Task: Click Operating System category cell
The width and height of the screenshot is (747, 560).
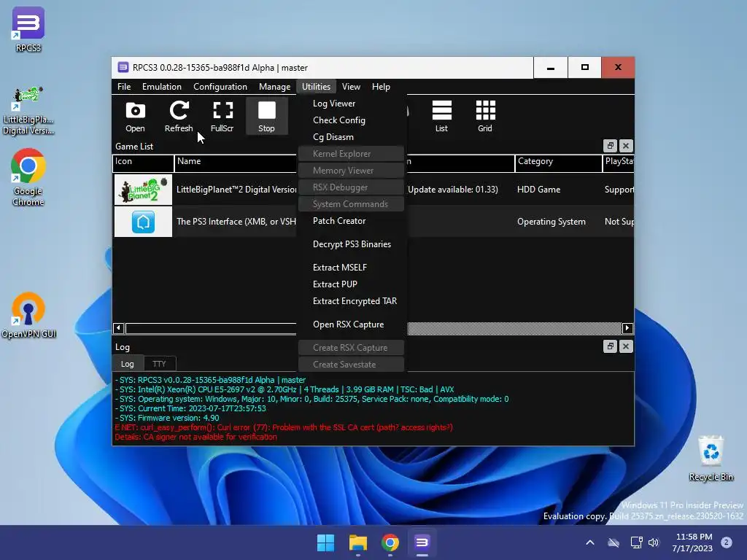Action: pyautogui.click(x=551, y=222)
